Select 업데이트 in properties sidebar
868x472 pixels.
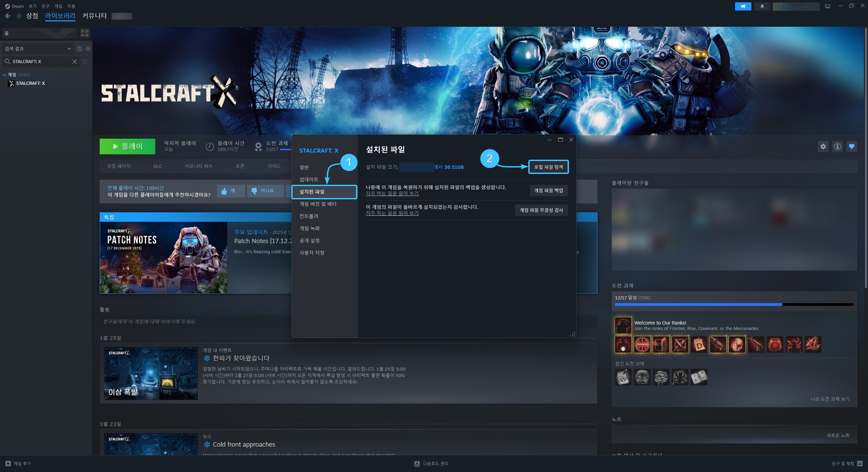click(x=309, y=179)
